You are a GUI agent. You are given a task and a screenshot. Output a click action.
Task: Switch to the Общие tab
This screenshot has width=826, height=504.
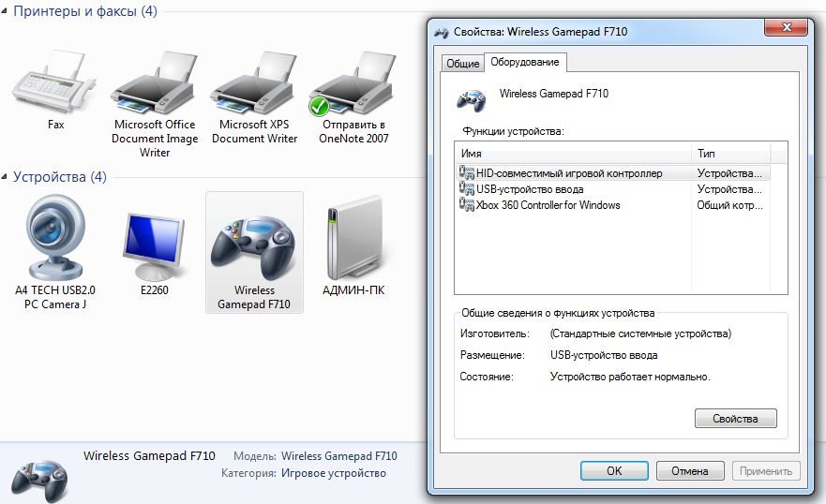[462, 63]
